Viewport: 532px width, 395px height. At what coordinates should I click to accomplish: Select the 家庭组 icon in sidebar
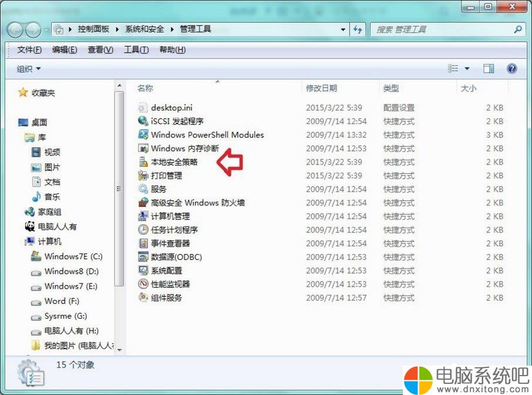point(29,212)
